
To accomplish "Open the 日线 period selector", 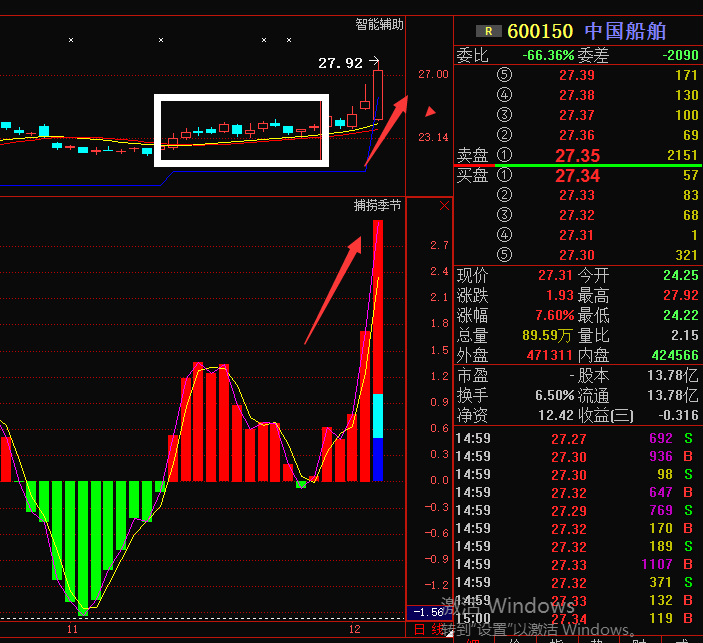I will pos(426,630).
